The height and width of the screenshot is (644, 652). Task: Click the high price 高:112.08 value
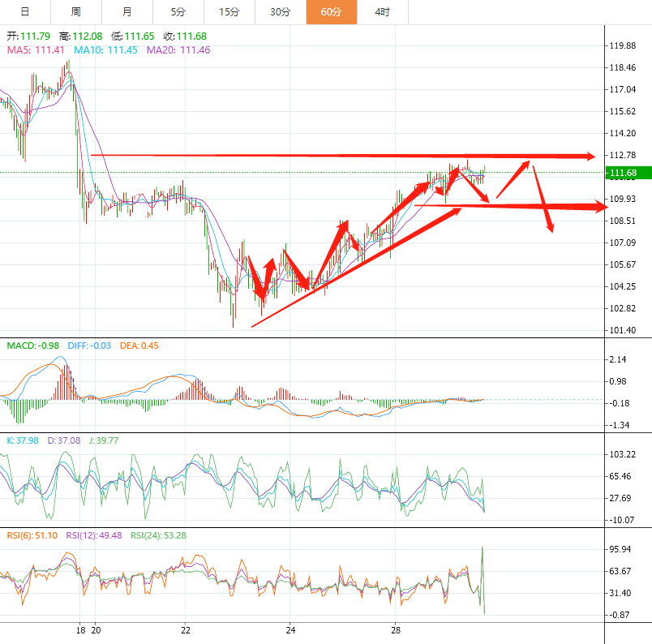pyautogui.click(x=80, y=36)
